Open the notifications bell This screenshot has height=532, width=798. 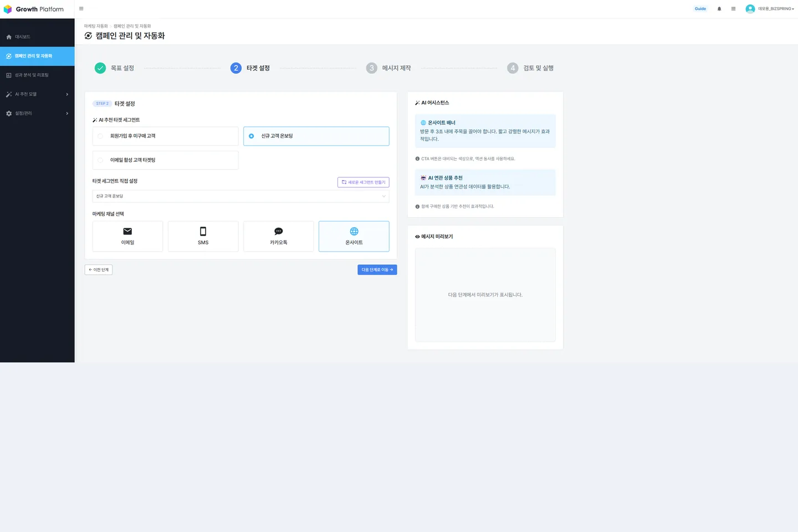(719, 9)
